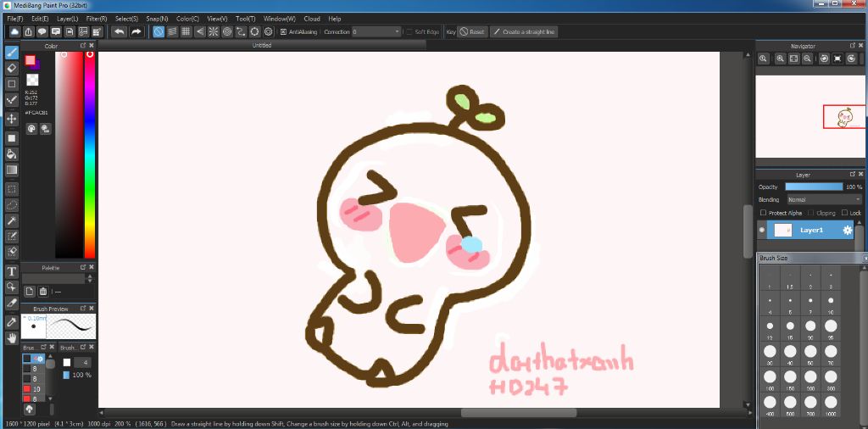868x429 pixels.
Task: Close the Brush Preview panel
Action: (92, 309)
